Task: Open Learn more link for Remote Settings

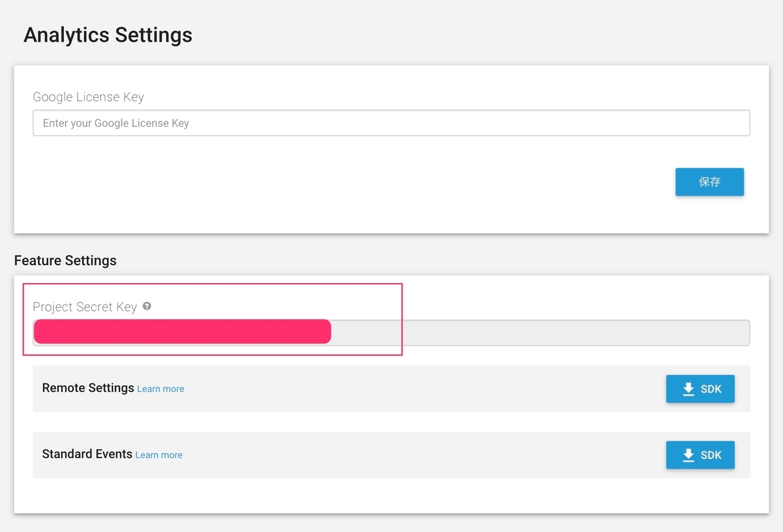Action: point(161,389)
